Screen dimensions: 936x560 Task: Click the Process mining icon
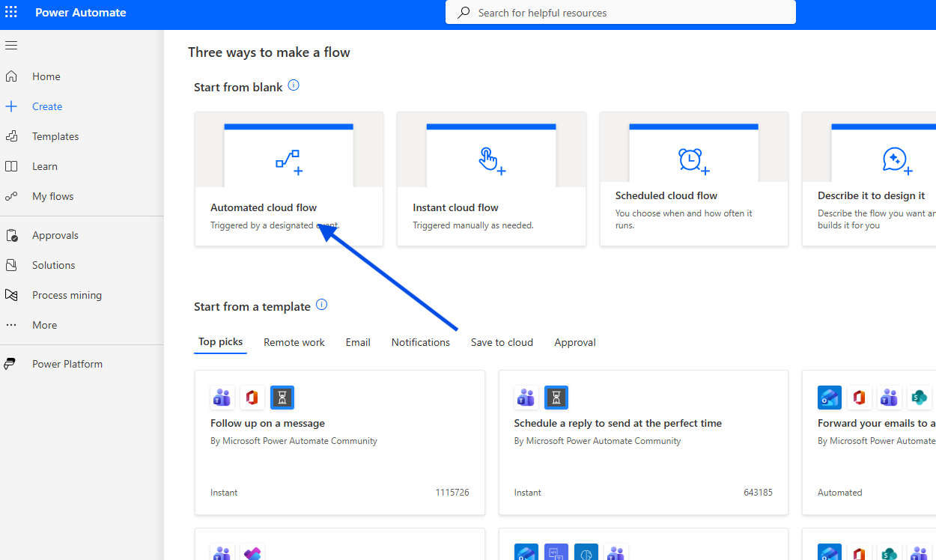tap(11, 295)
